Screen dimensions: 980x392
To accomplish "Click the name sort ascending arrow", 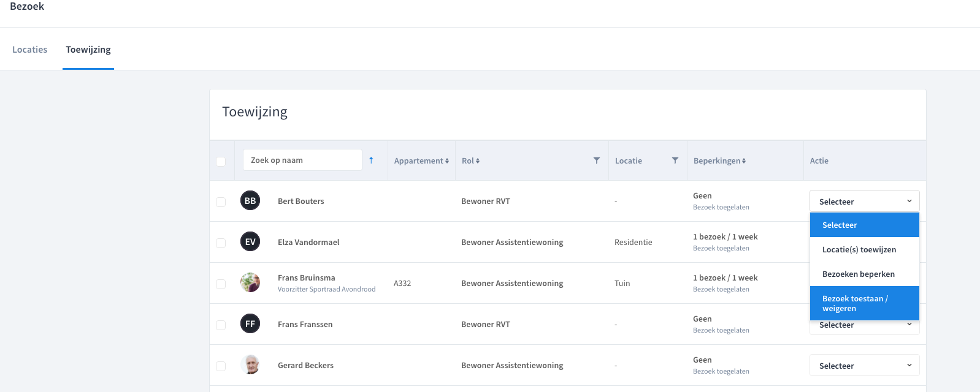I will (371, 160).
